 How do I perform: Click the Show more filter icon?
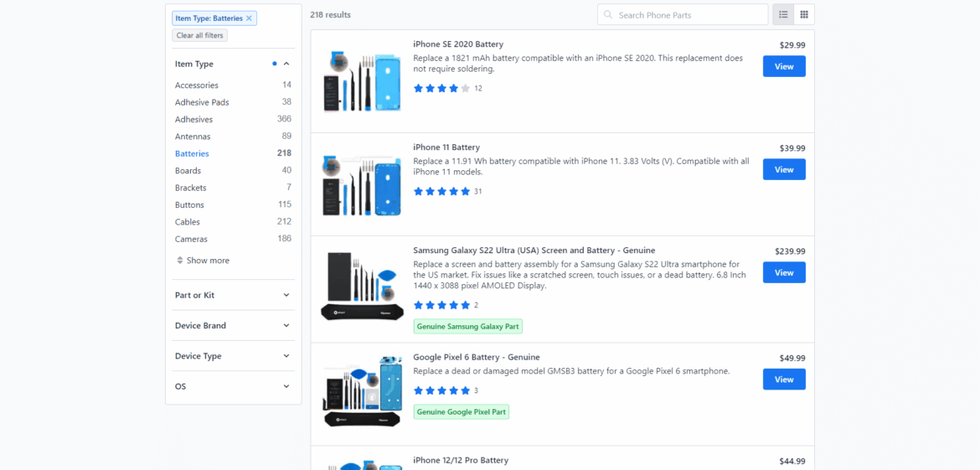180,261
